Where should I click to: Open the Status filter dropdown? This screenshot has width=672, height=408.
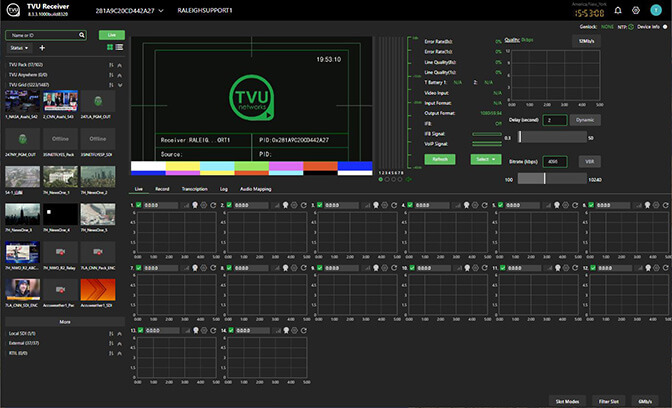(x=19, y=48)
